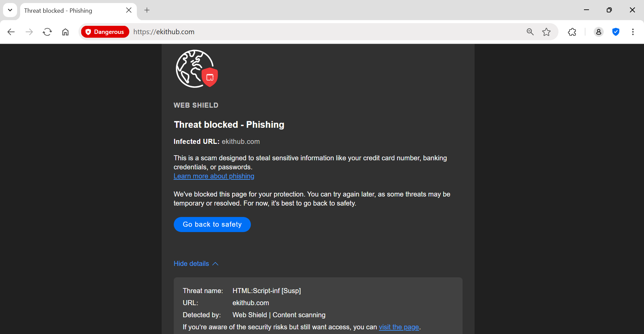
Task: Click the blue shield extension icon
Action: click(x=615, y=32)
